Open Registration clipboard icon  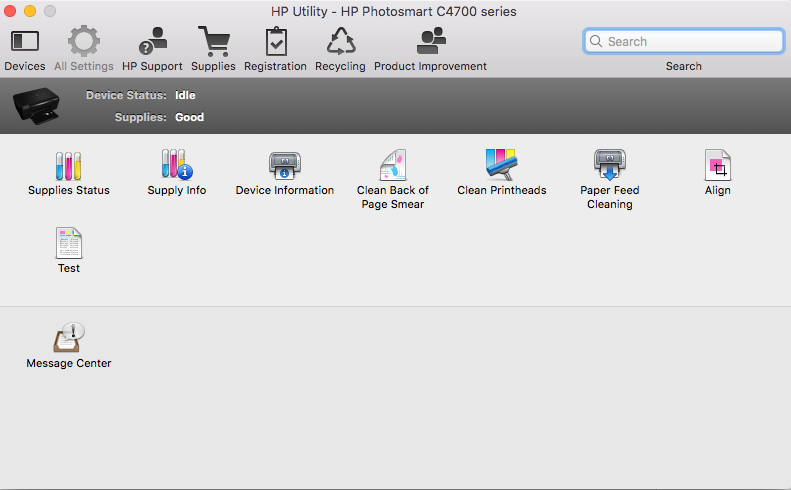(276, 41)
